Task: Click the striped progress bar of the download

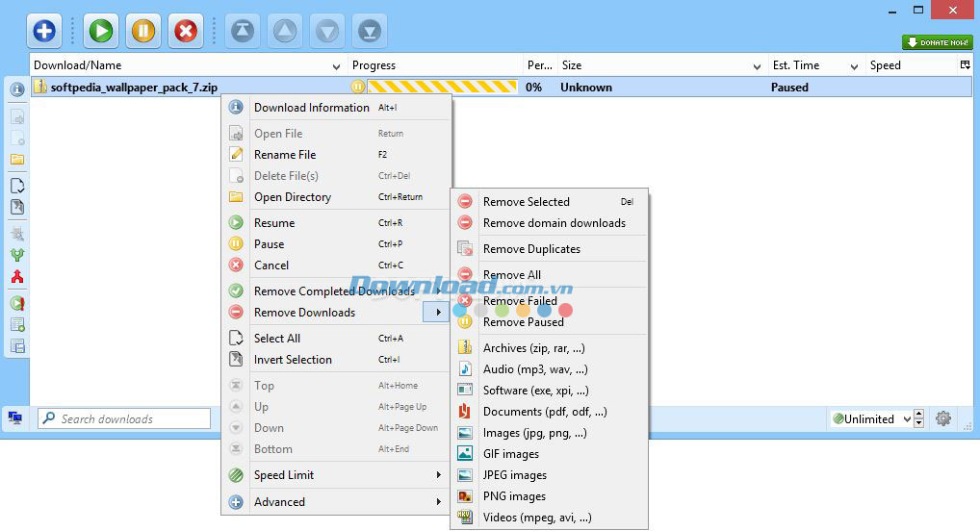Action: coord(443,87)
